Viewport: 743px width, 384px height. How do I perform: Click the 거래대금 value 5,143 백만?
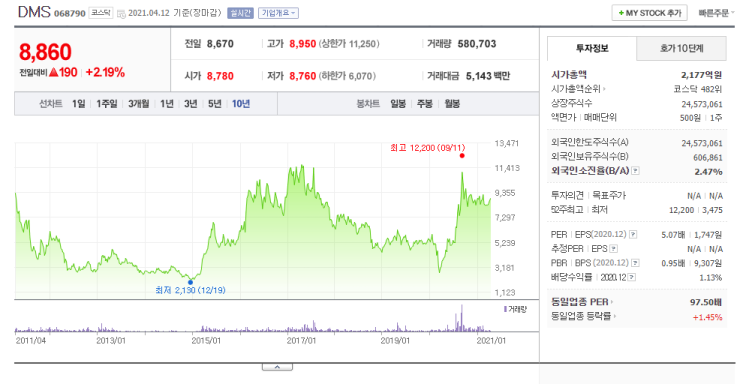point(488,76)
